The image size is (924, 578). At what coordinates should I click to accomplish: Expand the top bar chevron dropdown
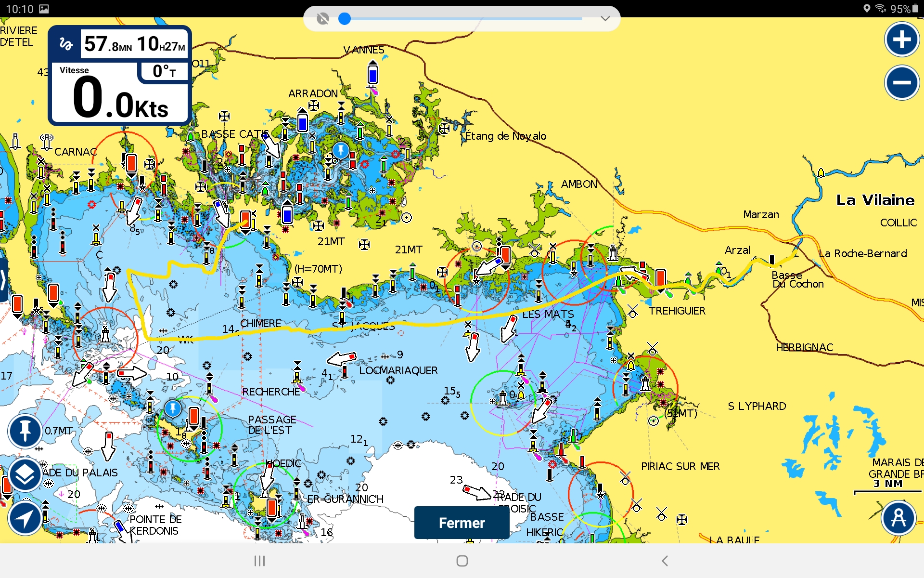pos(605,19)
